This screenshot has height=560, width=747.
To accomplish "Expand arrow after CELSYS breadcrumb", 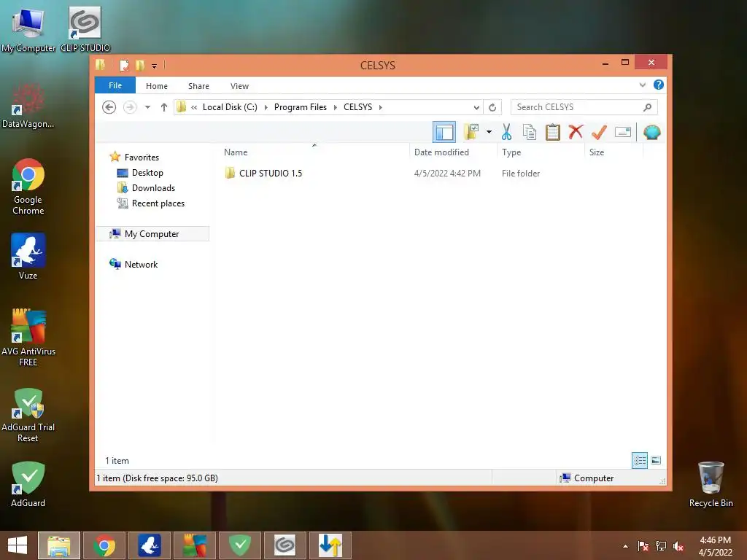I will tap(380, 107).
